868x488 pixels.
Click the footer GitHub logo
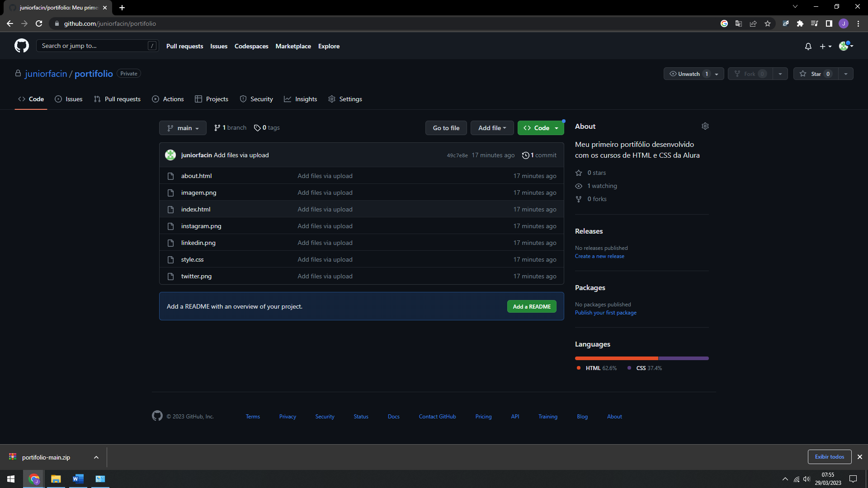pos(157,416)
